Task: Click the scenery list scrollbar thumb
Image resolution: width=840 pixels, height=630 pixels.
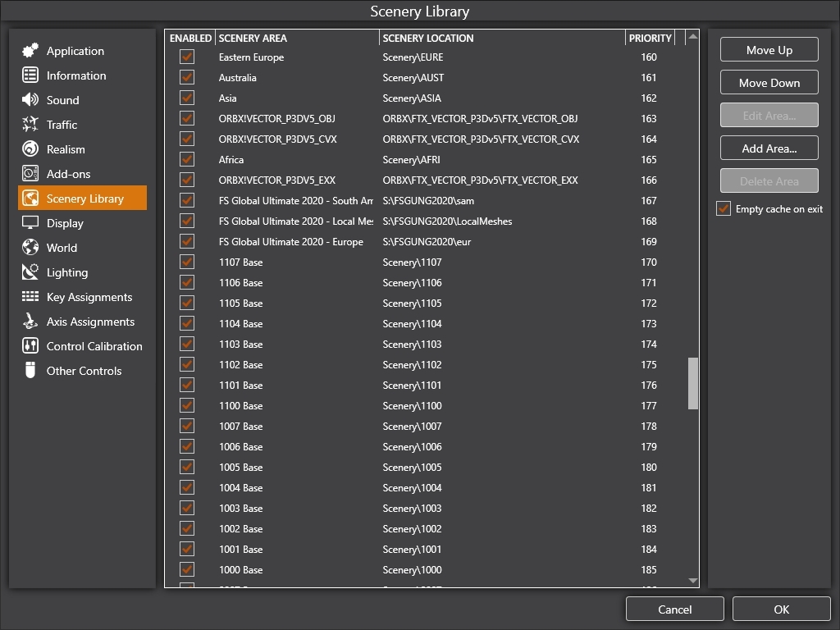Action: pyautogui.click(x=693, y=383)
